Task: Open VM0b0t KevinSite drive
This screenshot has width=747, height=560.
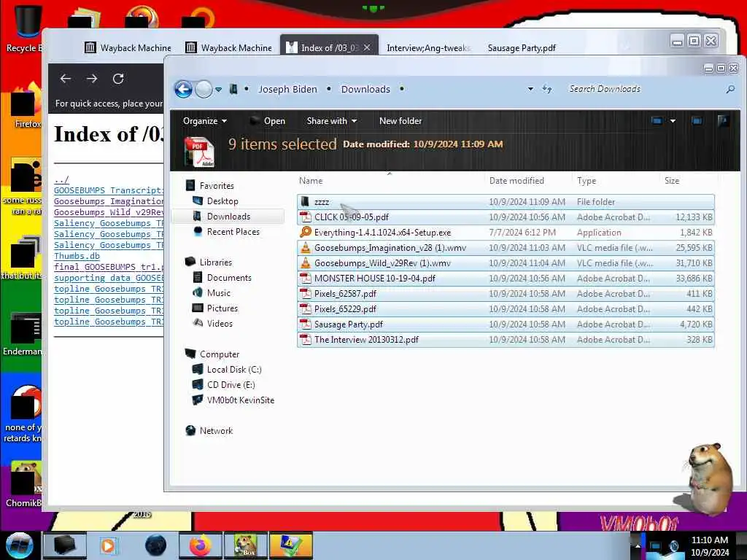Action: point(241,400)
